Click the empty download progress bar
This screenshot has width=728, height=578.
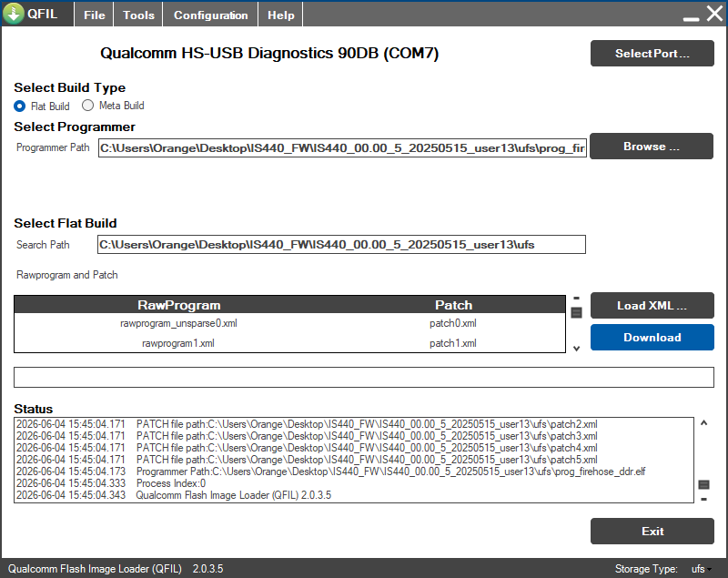point(363,377)
